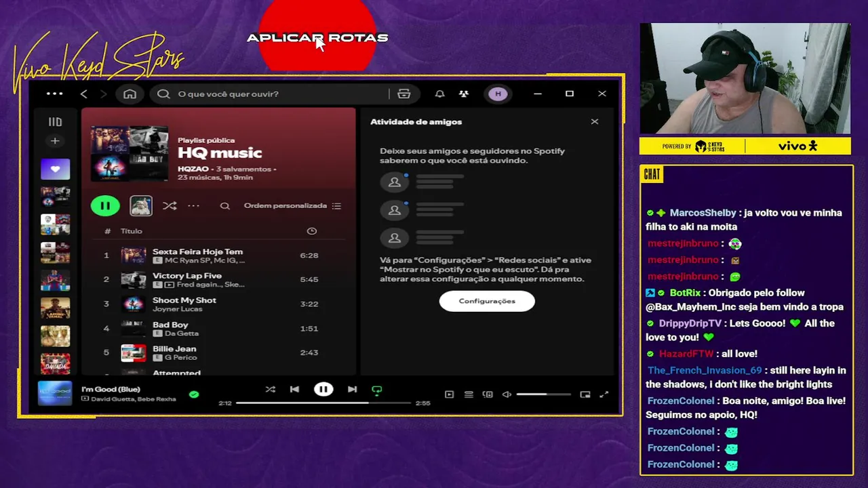Toggle the green repeat button
The image size is (868, 488).
click(377, 390)
